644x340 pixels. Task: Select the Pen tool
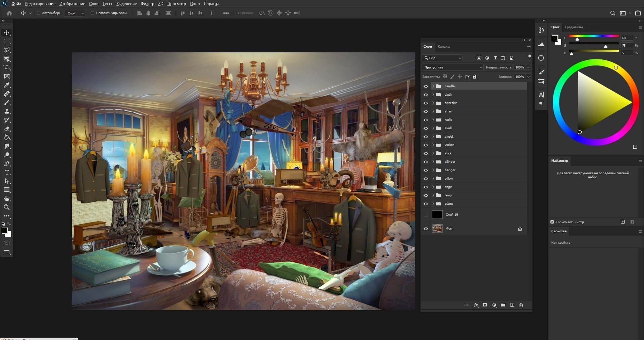(x=7, y=163)
